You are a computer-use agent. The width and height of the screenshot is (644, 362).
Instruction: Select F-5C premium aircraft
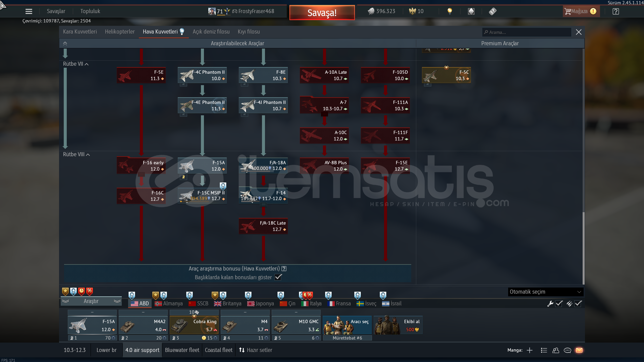pyautogui.click(x=446, y=75)
